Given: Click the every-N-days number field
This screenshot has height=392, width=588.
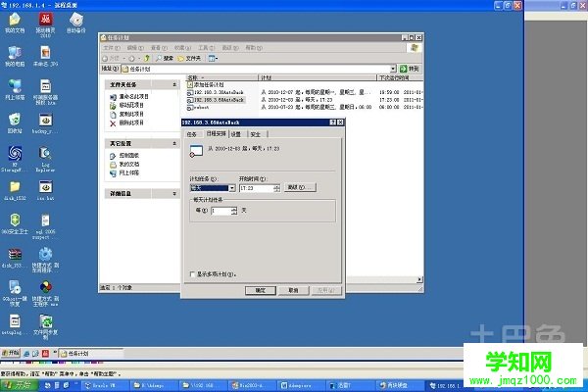Looking at the screenshot, I should tap(221, 212).
